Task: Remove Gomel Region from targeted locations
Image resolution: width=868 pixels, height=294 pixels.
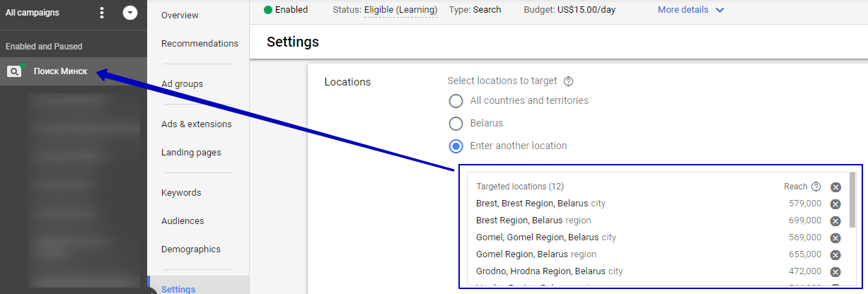Action: coord(835,255)
